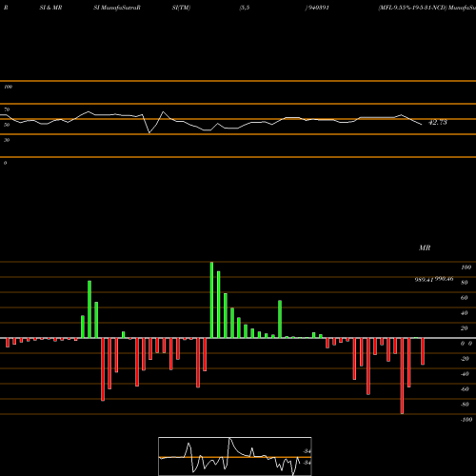The image size is (476, 476).
Task: Click the longest red MR histogram bar
Action: tap(402, 376)
